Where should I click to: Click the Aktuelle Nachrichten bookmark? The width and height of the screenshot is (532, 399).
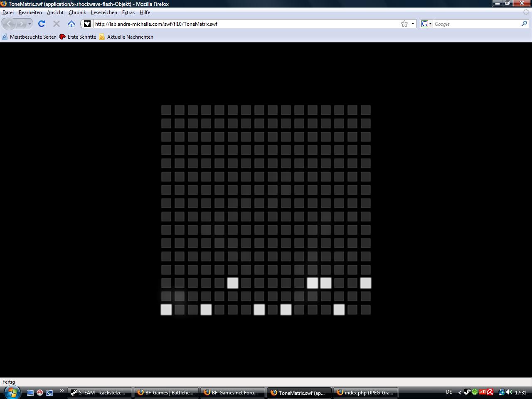coord(130,37)
